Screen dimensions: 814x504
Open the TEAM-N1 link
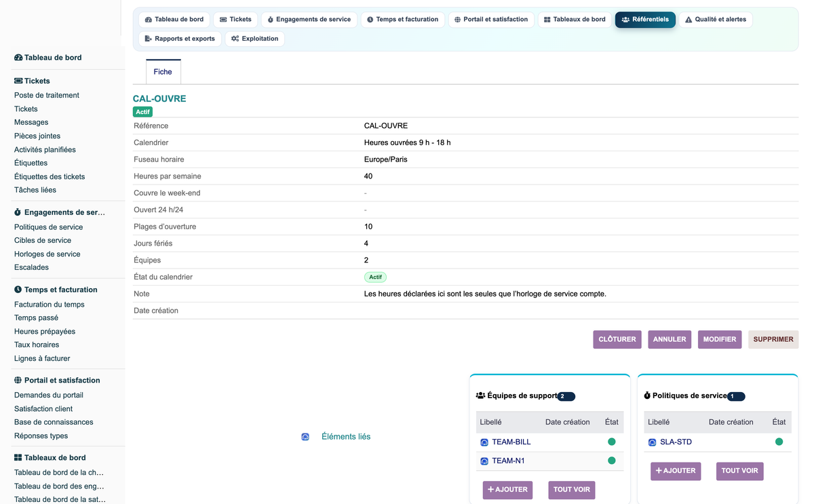point(509,461)
